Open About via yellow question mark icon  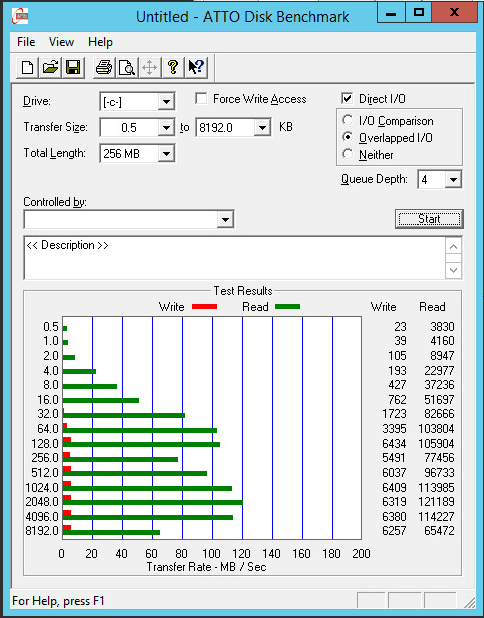coord(173,67)
